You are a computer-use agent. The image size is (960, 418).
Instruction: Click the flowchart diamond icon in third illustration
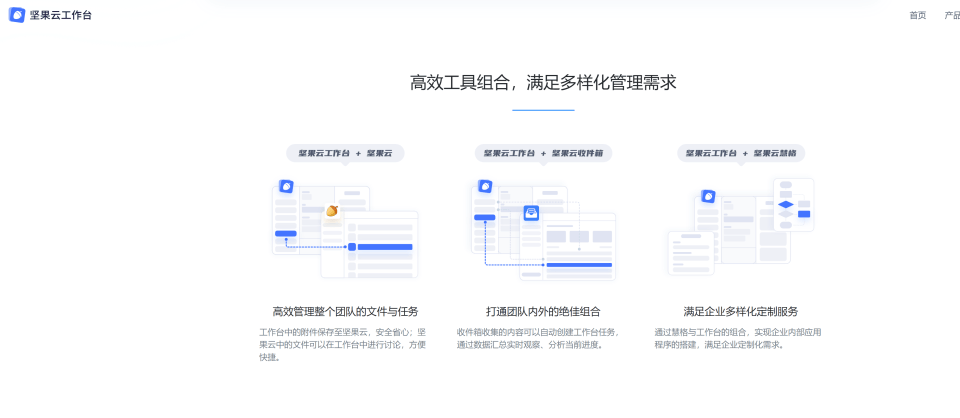pyautogui.click(x=785, y=205)
